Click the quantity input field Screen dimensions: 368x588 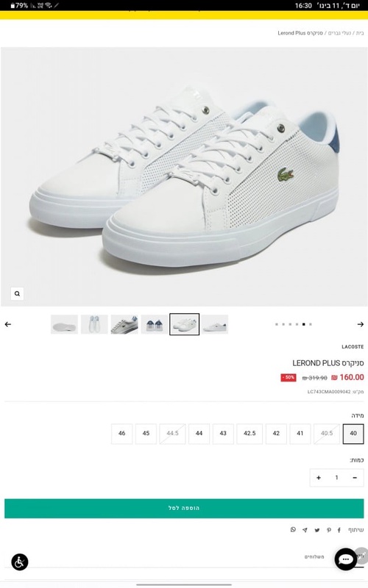336,478
